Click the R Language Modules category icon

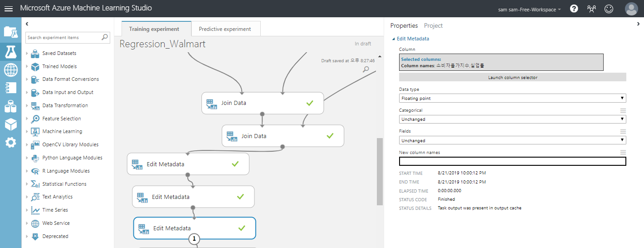(35, 171)
